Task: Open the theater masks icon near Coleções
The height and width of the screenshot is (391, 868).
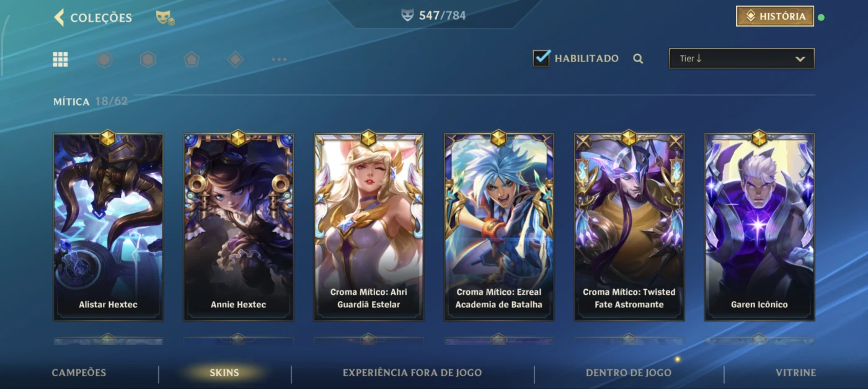Action: (164, 18)
